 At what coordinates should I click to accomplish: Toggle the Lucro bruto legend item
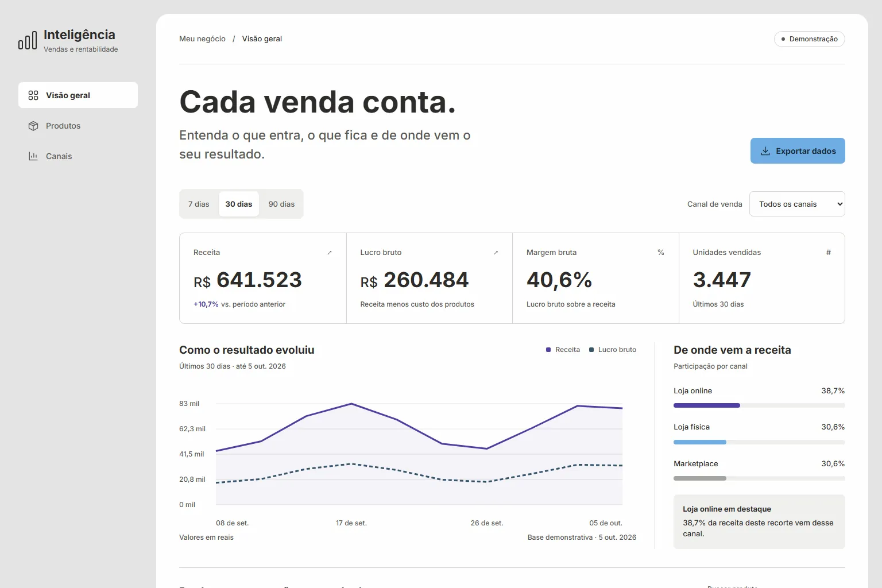[x=612, y=350]
